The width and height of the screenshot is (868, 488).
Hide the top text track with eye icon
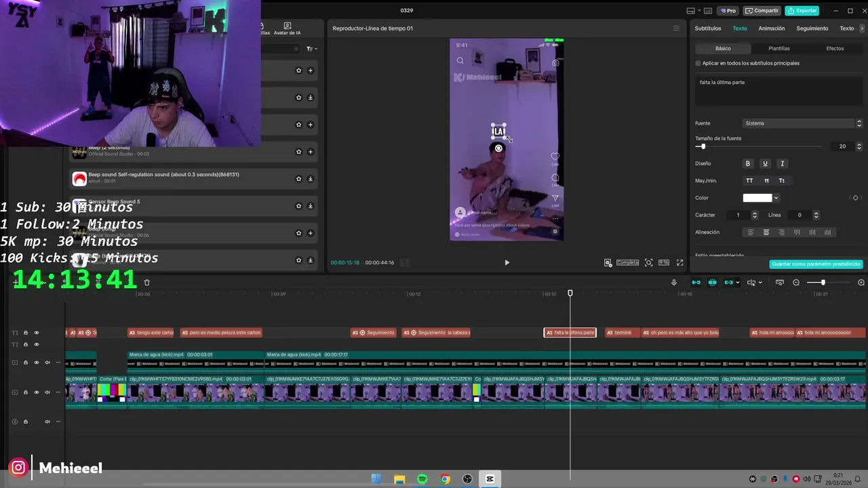click(37, 333)
